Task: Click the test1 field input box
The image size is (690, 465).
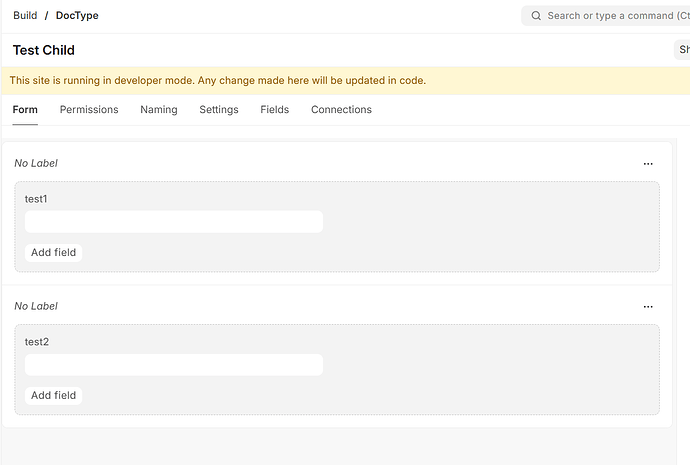Action: click(174, 222)
